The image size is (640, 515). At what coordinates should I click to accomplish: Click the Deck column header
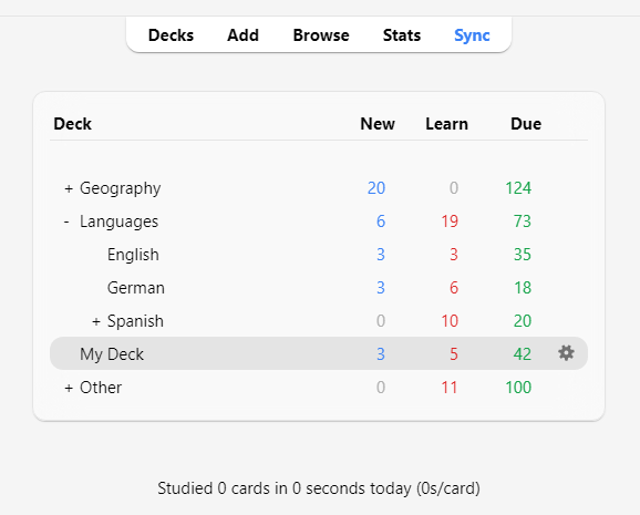(x=72, y=124)
